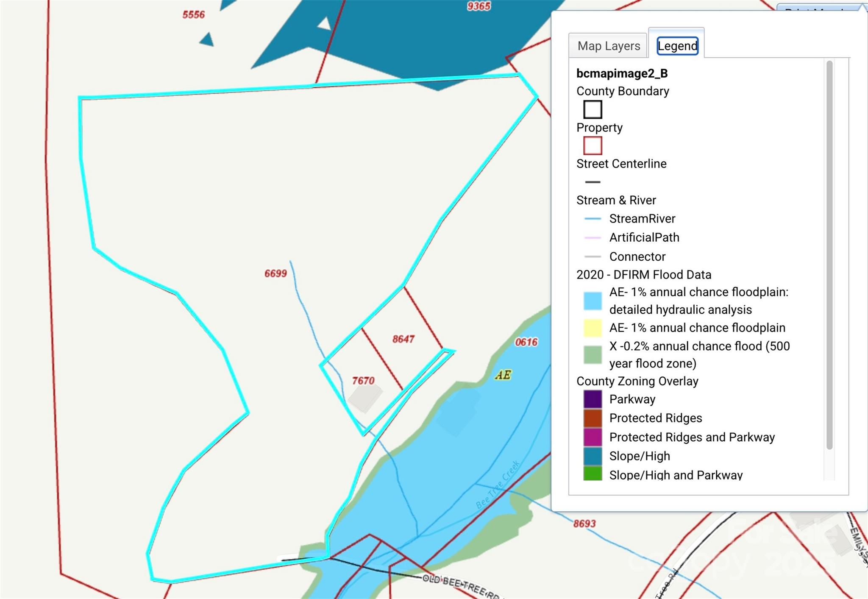Click the Protected Ridges brown swatch
Viewport: 868px width, 599px height.
pyautogui.click(x=593, y=418)
